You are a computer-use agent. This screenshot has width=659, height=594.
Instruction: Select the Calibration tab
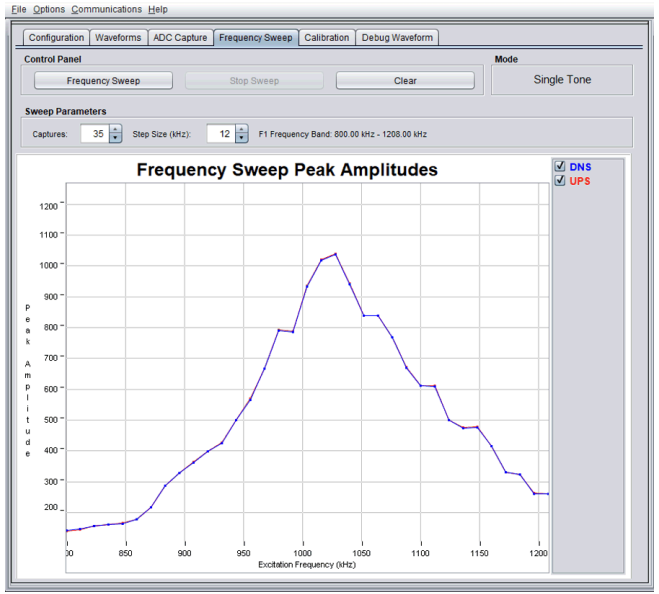click(x=327, y=38)
